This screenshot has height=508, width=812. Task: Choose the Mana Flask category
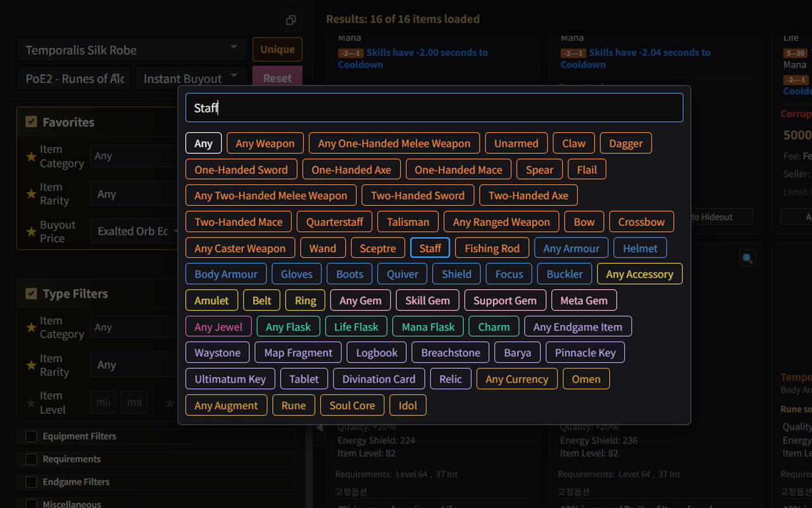coord(428,327)
